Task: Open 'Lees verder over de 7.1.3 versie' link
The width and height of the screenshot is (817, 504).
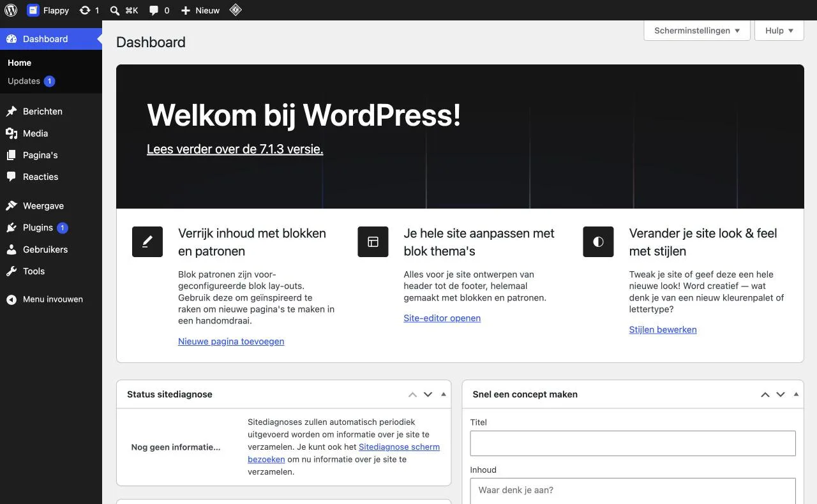Action: click(235, 149)
